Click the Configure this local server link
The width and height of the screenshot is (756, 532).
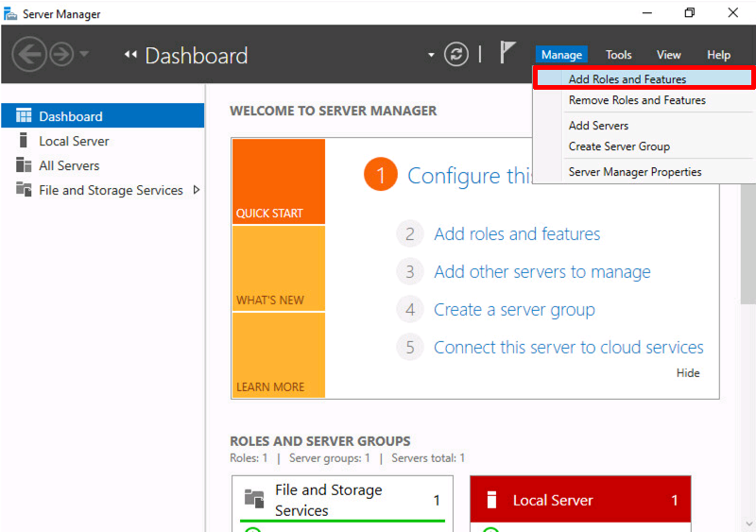click(x=470, y=176)
